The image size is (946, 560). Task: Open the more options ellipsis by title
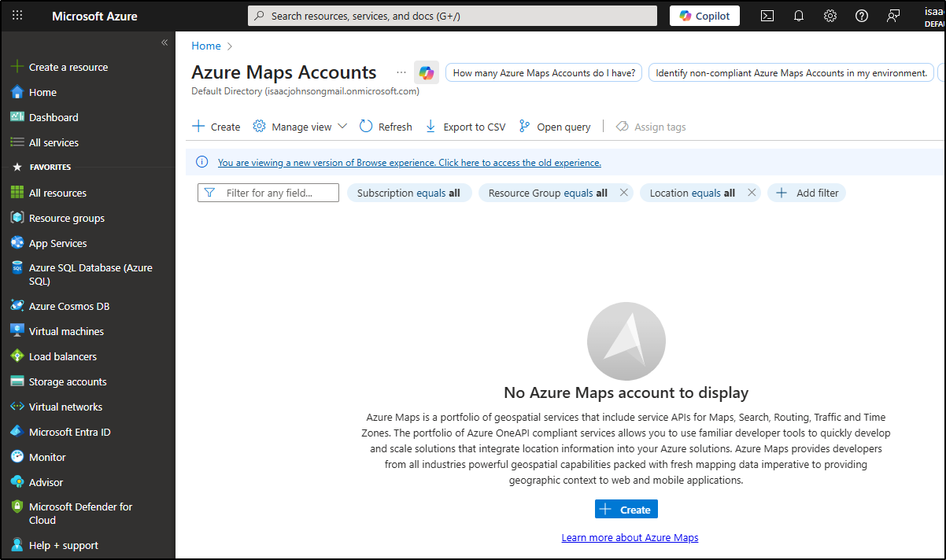(x=401, y=72)
